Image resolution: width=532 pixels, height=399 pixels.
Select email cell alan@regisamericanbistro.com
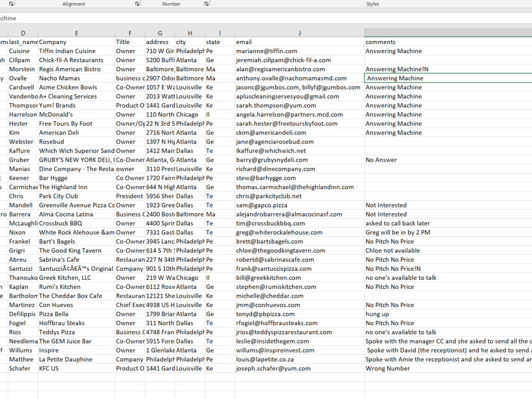(x=300, y=69)
